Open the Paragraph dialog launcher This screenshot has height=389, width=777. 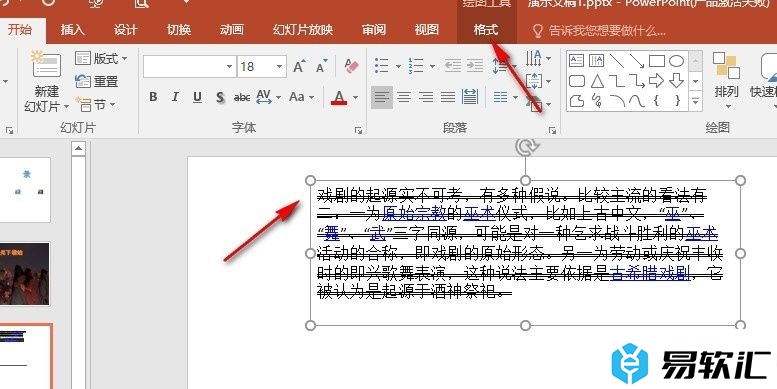coord(552,130)
